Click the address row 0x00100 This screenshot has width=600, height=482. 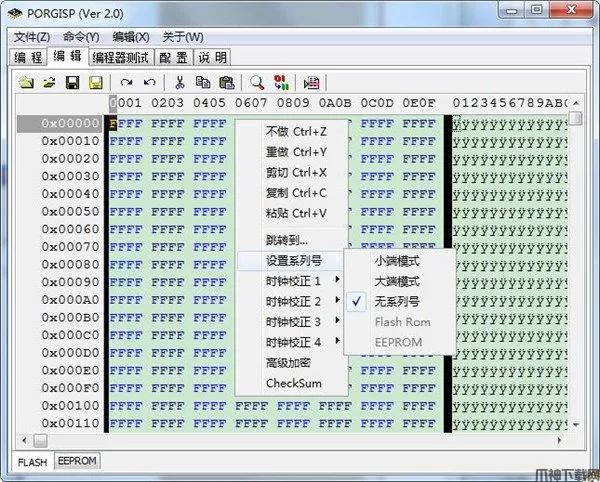(x=70, y=405)
